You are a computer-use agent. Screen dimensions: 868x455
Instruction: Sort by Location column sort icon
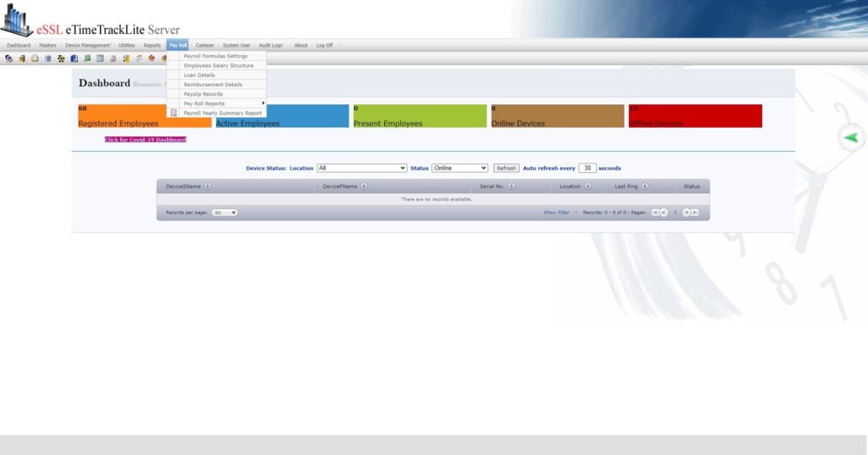[x=588, y=186]
